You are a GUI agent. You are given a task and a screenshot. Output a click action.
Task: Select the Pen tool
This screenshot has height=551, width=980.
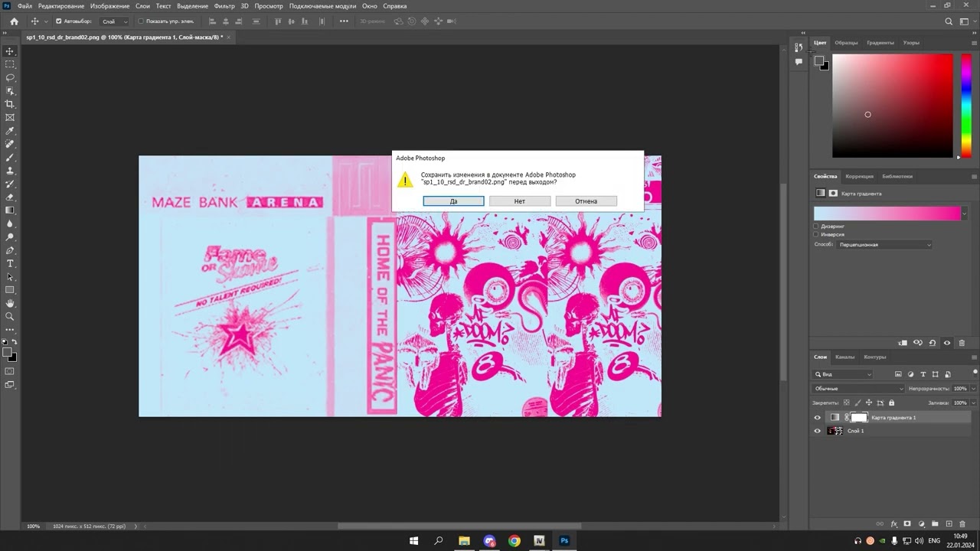[10, 250]
